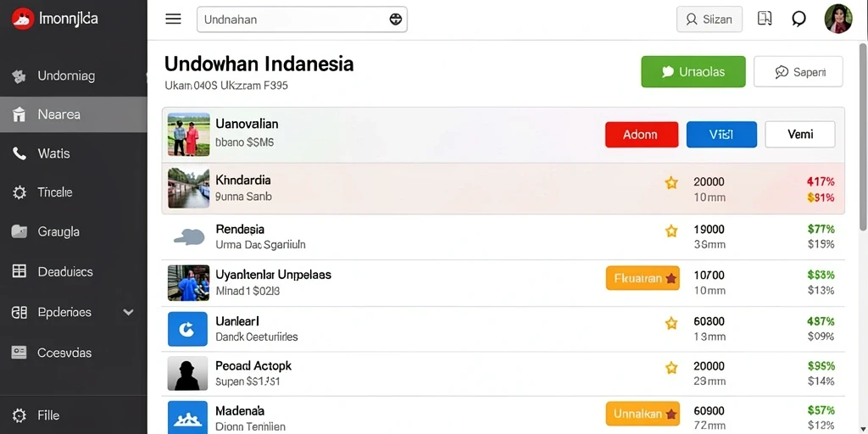The height and width of the screenshot is (434, 868).
Task: Open the chat bubble icon in header
Action: click(798, 19)
